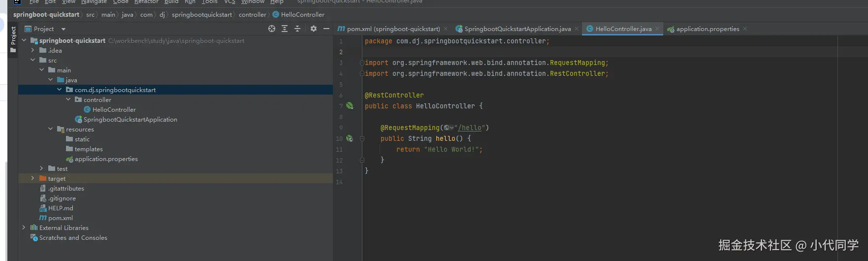Collapse the resources folder
Viewport: 868px width, 261px height.
point(50,129)
